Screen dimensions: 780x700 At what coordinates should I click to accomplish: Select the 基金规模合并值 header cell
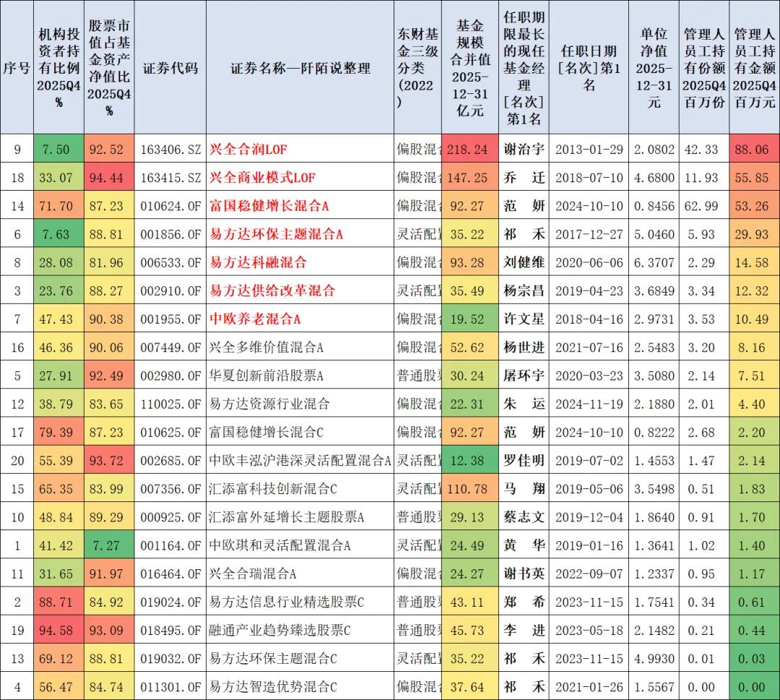[470, 68]
